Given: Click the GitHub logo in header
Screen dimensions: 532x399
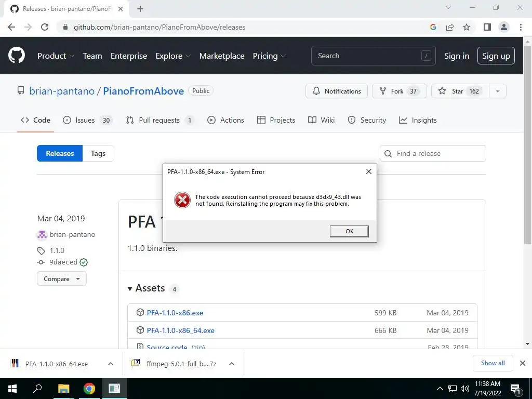Looking at the screenshot, I should click(16, 56).
